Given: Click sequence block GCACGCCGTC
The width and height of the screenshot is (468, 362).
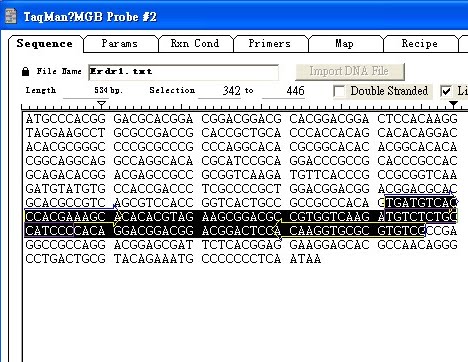Looking at the screenshot, I should [x=65, y=203].
